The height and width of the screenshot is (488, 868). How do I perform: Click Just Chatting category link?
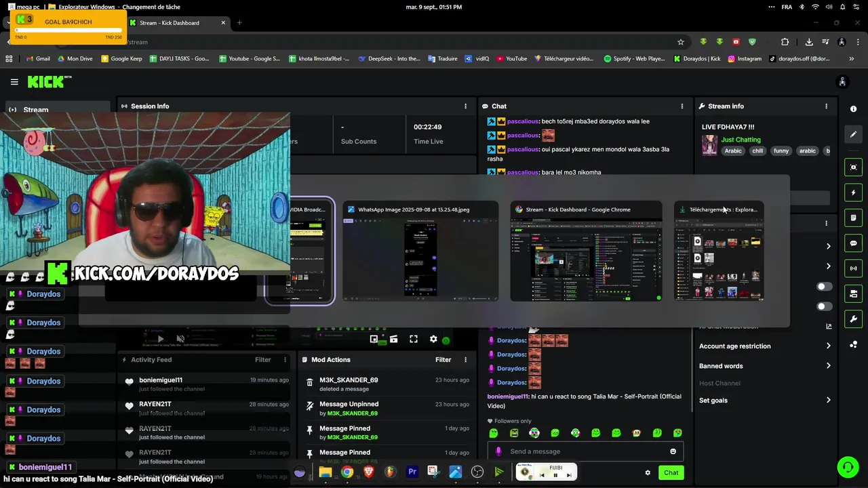point(741,140)
